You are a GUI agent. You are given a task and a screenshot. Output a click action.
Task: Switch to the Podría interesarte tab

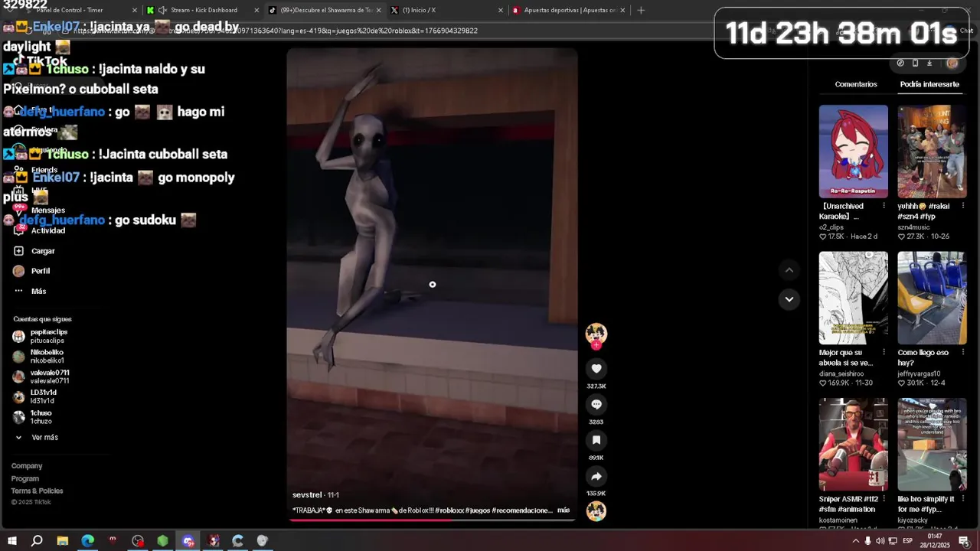(x=929, y=84)
